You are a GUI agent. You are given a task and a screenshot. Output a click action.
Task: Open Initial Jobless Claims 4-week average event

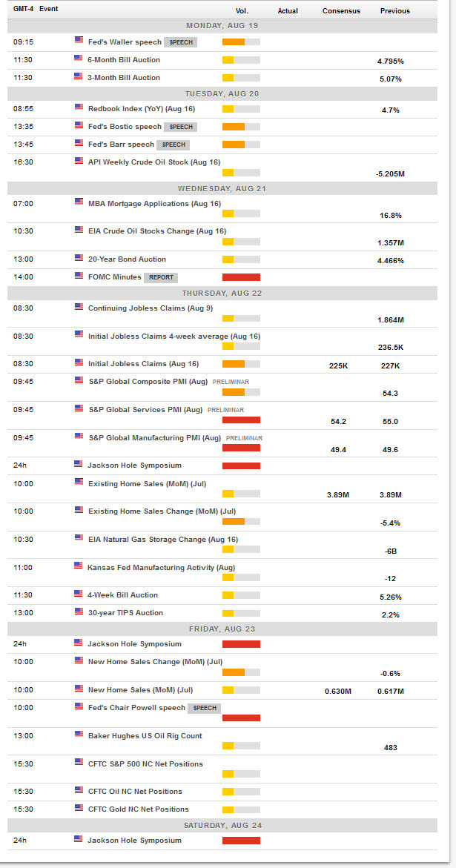point(174,336)
